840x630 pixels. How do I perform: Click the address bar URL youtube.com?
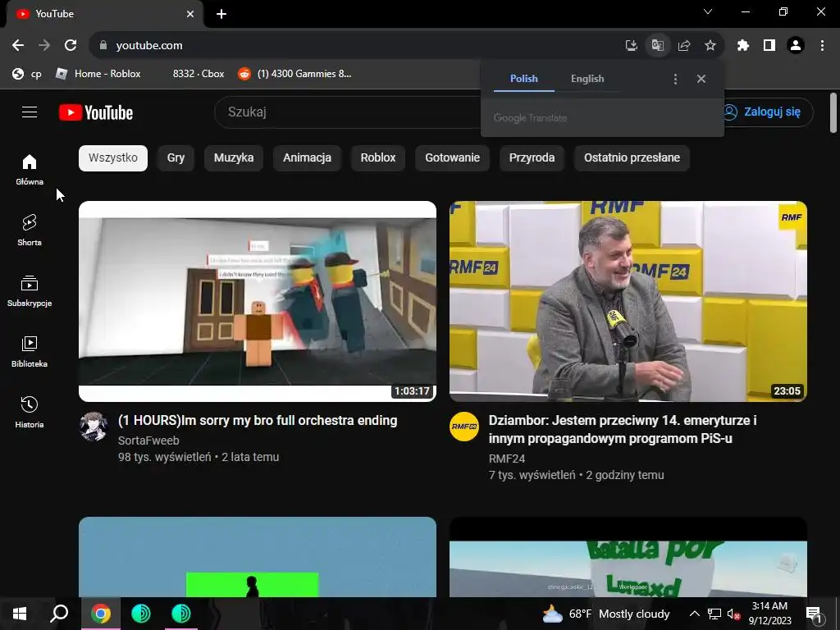[x=149, y=46]
